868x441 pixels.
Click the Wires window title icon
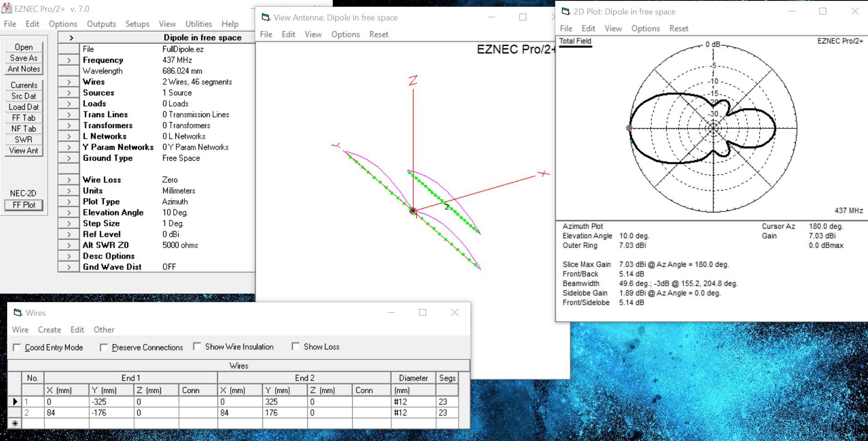coord(18,313)
